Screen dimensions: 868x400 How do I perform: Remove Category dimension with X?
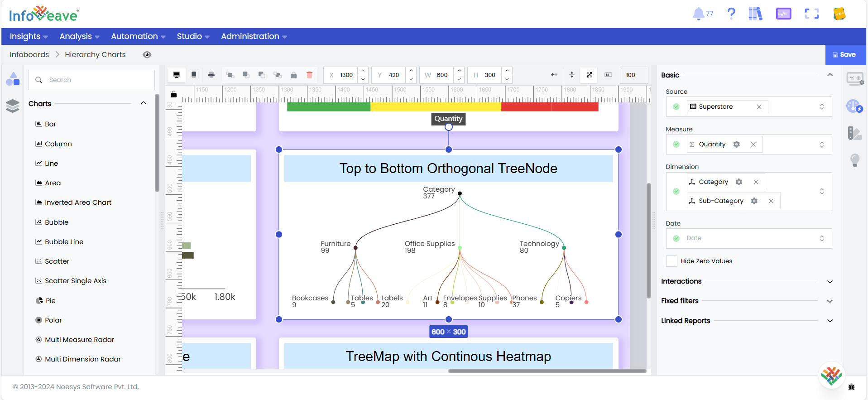point(756,182)
